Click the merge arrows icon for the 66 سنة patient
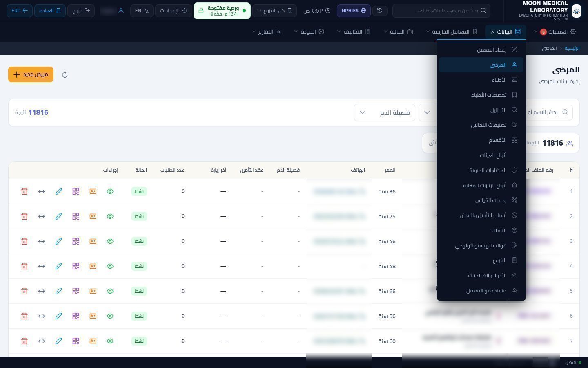Screen dimensions: 588x368 [x=42, y=291]
